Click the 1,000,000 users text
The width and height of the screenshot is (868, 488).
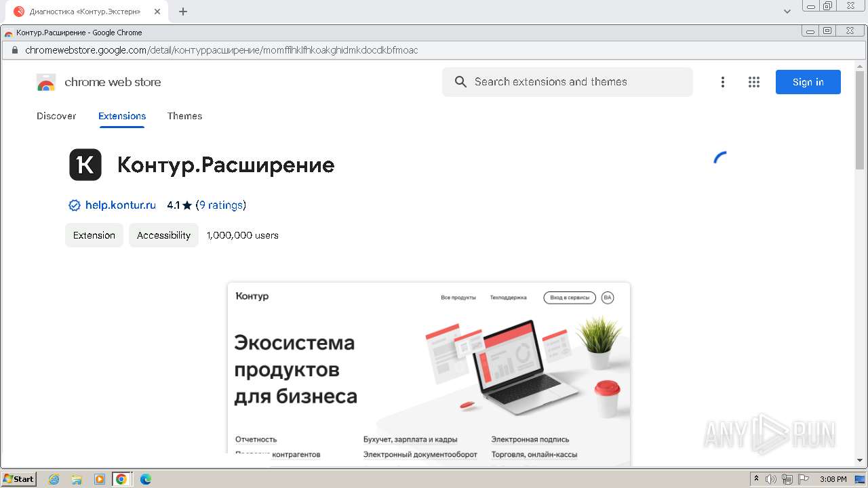click(x=243, y=235)
